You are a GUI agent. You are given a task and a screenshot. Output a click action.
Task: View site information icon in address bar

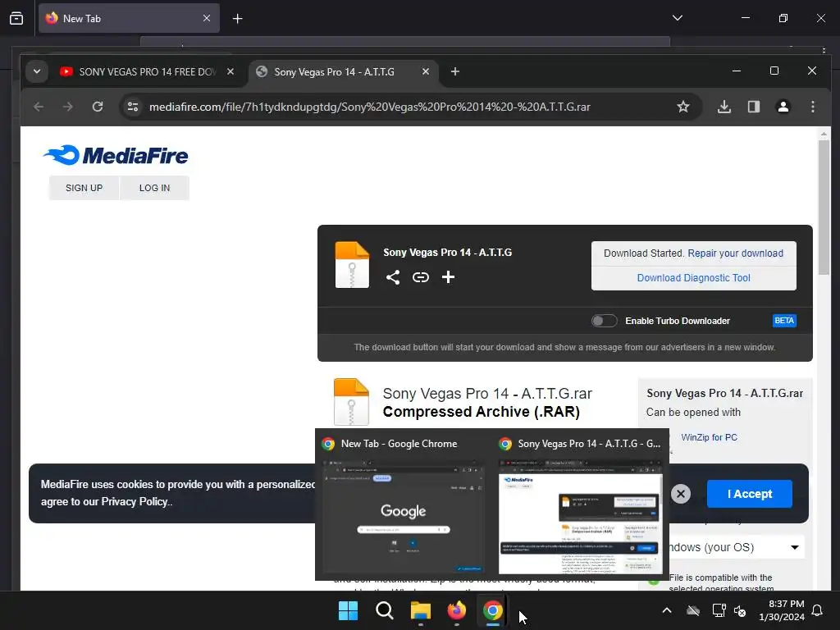click(x=133, y=107)
